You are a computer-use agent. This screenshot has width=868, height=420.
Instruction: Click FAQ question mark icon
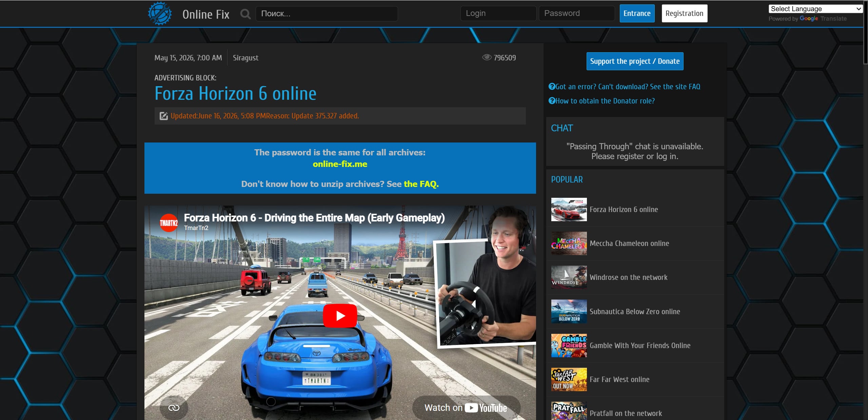(x=552, y=87)
